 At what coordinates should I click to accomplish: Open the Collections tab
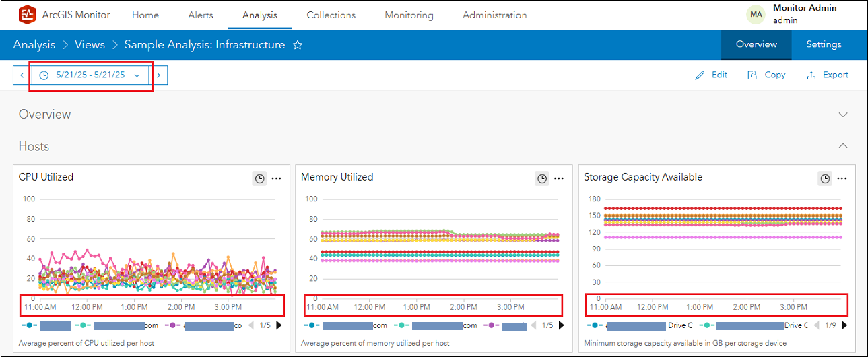331,15
